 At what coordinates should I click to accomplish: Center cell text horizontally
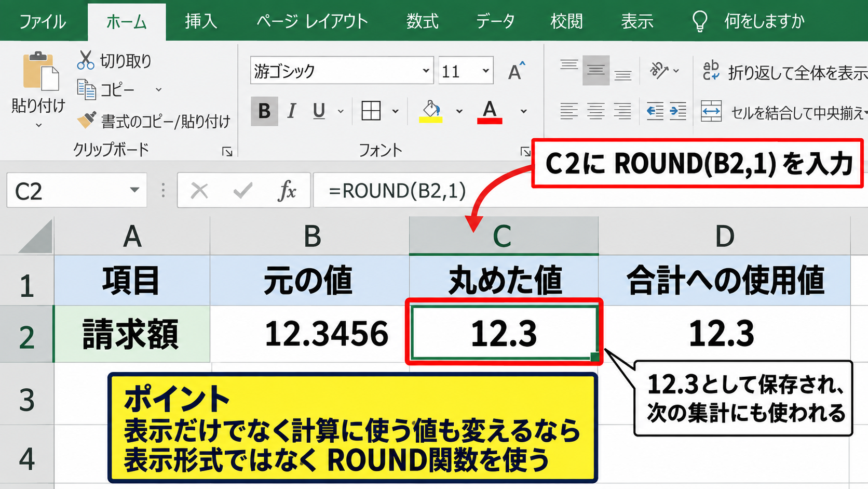coord(596,111)
